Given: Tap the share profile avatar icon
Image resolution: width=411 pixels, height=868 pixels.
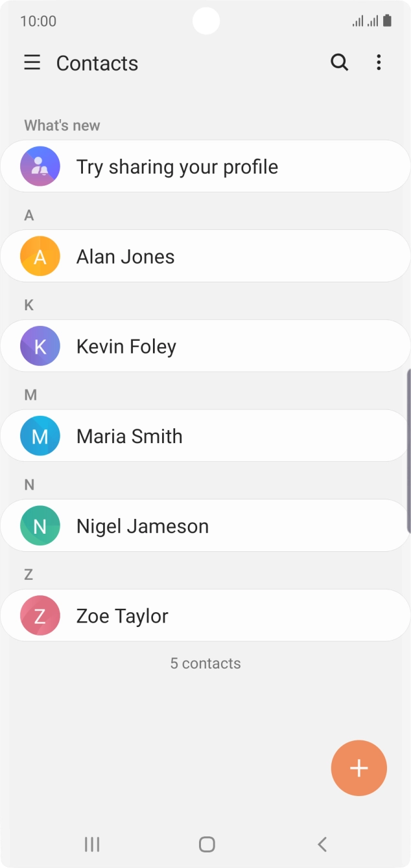Looking at the screenshot, I should point(40,166).
